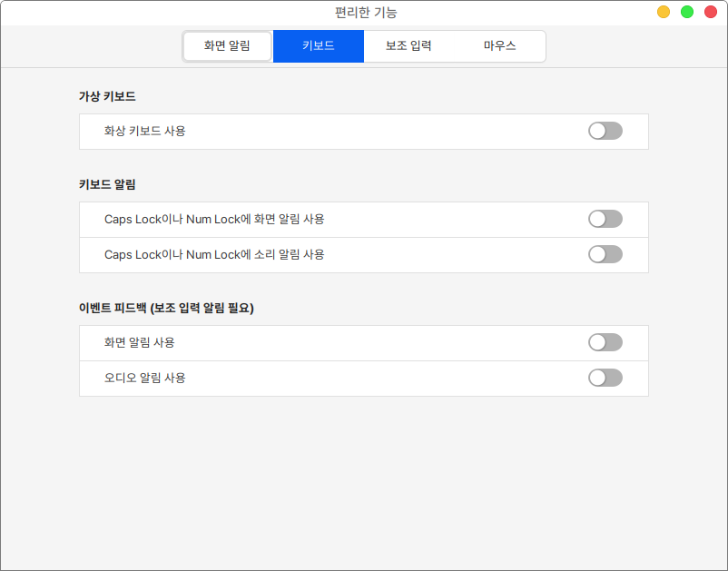
Task: Click the 화상 키보드 사용 label text
Action: pos(145,131)
